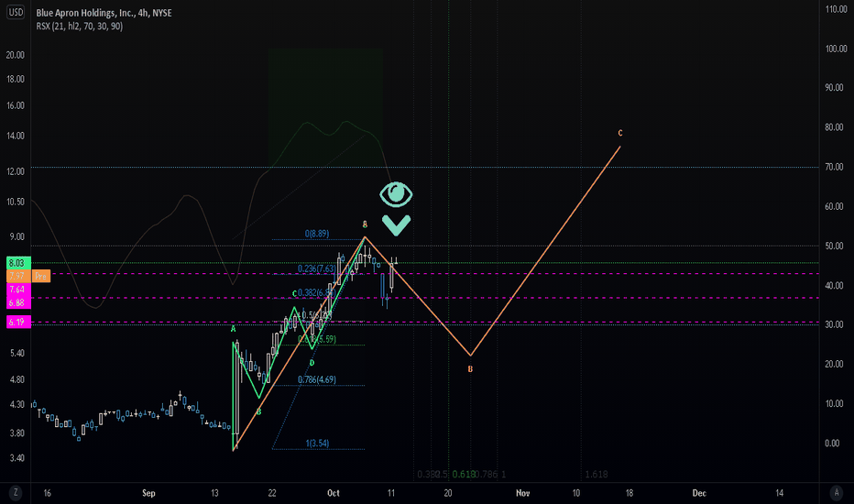The width and height of the screenshot is (854, 504).
Task: Click the Sep label on the time axis
Action: pos(148,493)
